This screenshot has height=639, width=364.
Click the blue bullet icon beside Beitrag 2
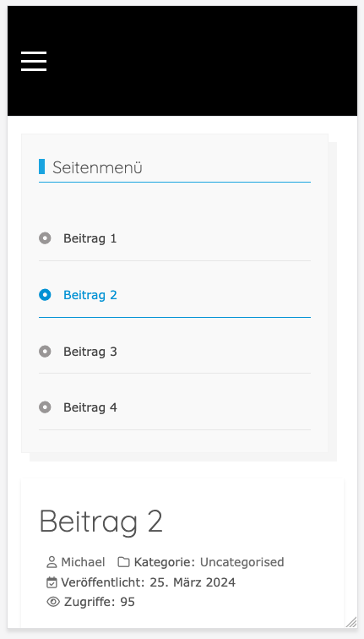(45, 295)
